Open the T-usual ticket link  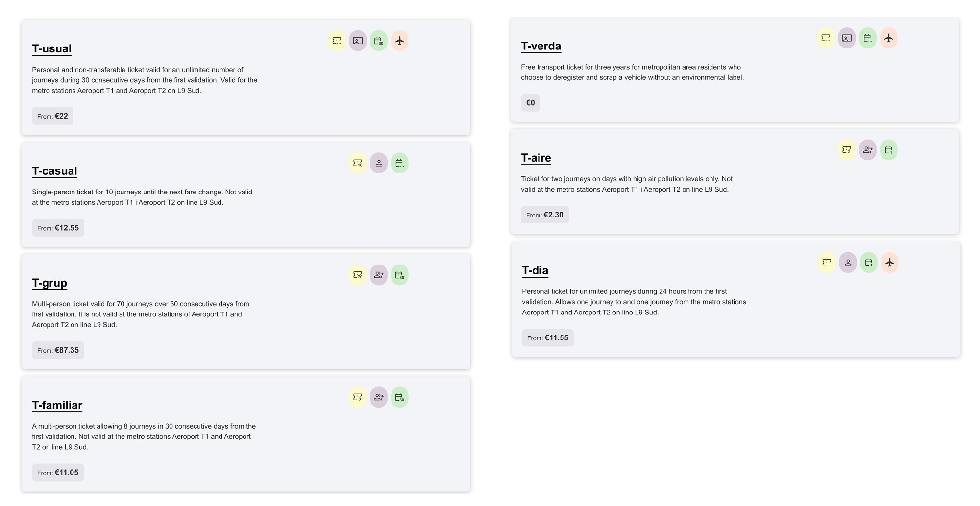(52, 48)
